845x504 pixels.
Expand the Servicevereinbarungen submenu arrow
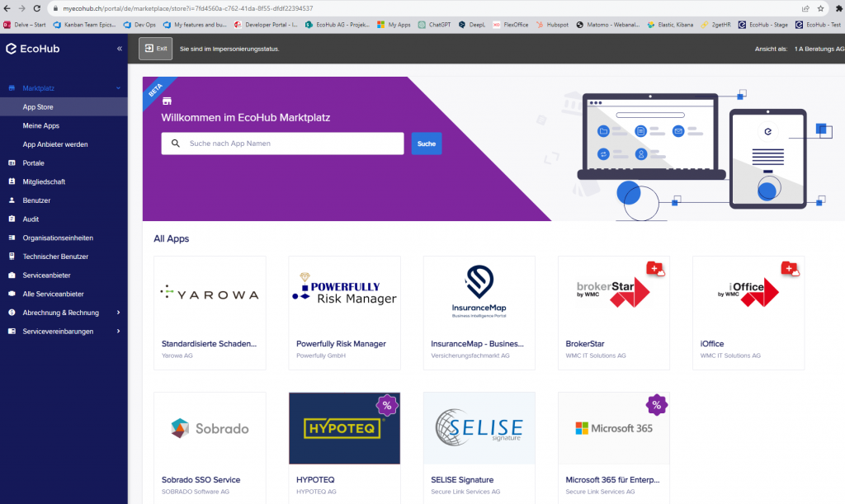coord(119,331)
